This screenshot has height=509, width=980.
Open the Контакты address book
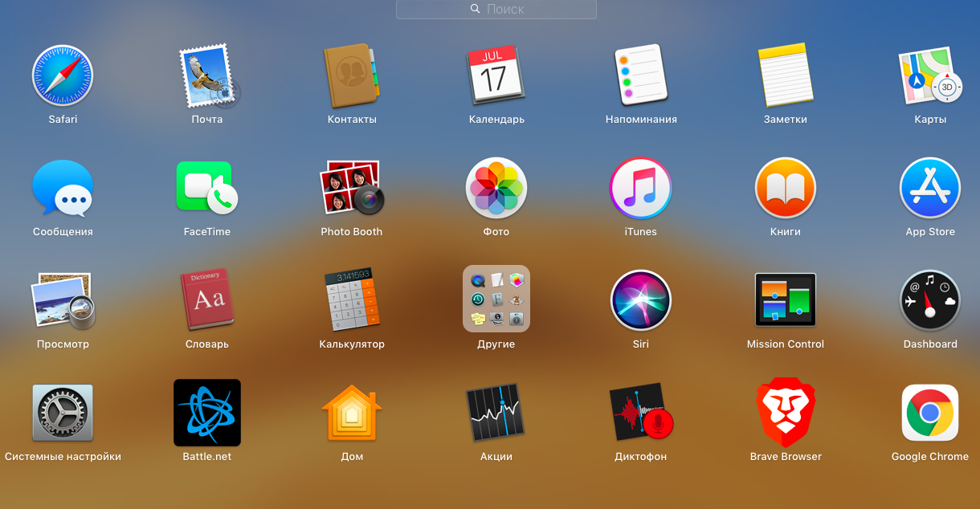pyautogui.click(x=352, y=75)
